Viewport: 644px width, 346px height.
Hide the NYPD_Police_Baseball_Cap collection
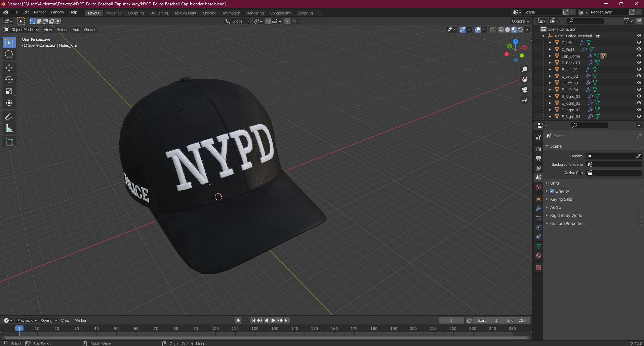pos(639,36)
